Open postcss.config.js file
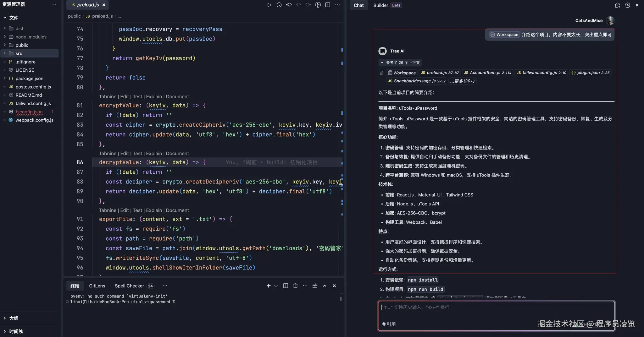The image size is (644, 337). (x=33, y=87)
